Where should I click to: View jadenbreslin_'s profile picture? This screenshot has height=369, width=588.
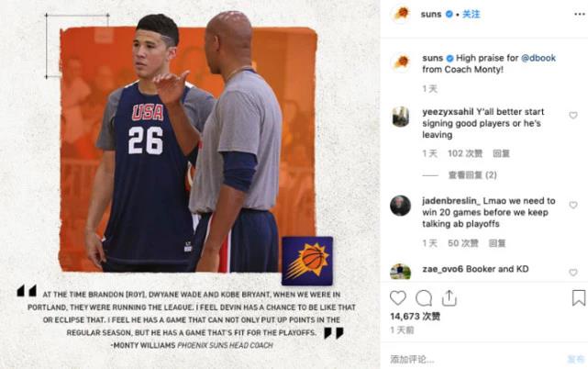click(401, 206)
